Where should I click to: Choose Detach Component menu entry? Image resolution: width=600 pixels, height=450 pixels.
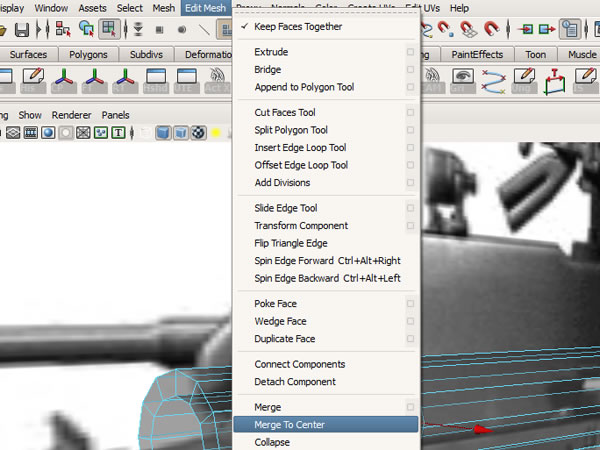tap(295, 382)
